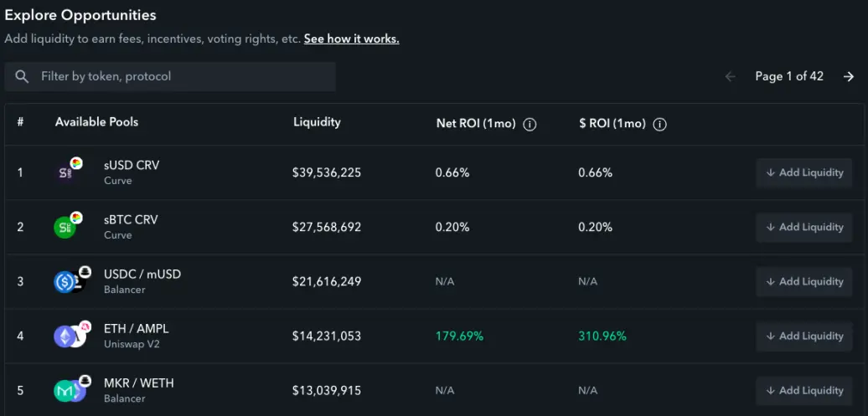The width and height of the screenshot is (868, 416).
Task: Focus the Filter by token, protocol field
Action: [x=170, y=76]
